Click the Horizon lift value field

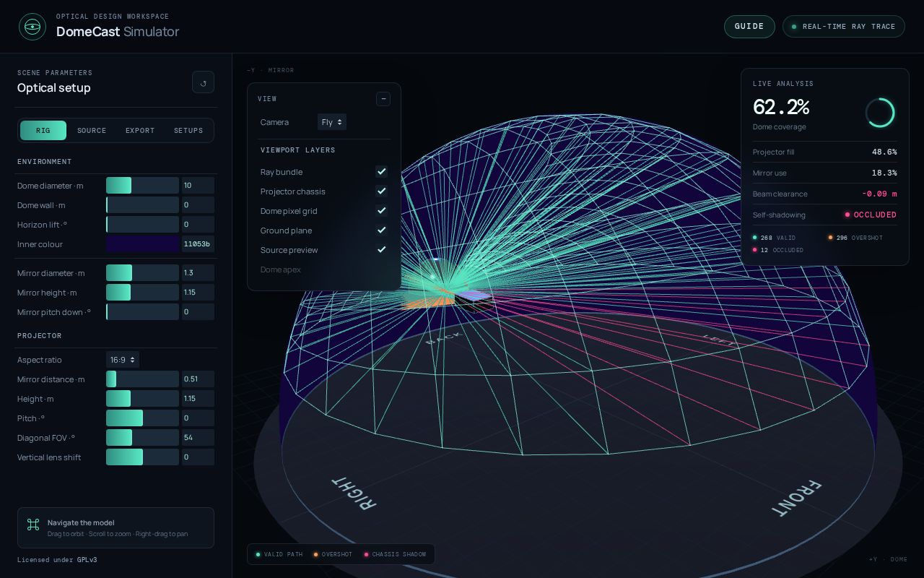[198, 225]
